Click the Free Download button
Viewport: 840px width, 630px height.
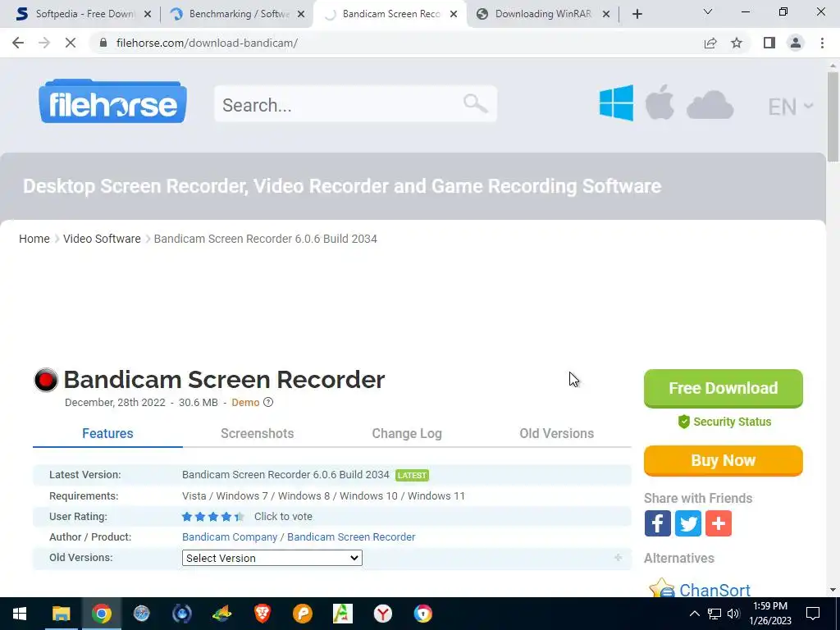pyautogui.click(x=724, y=388)
